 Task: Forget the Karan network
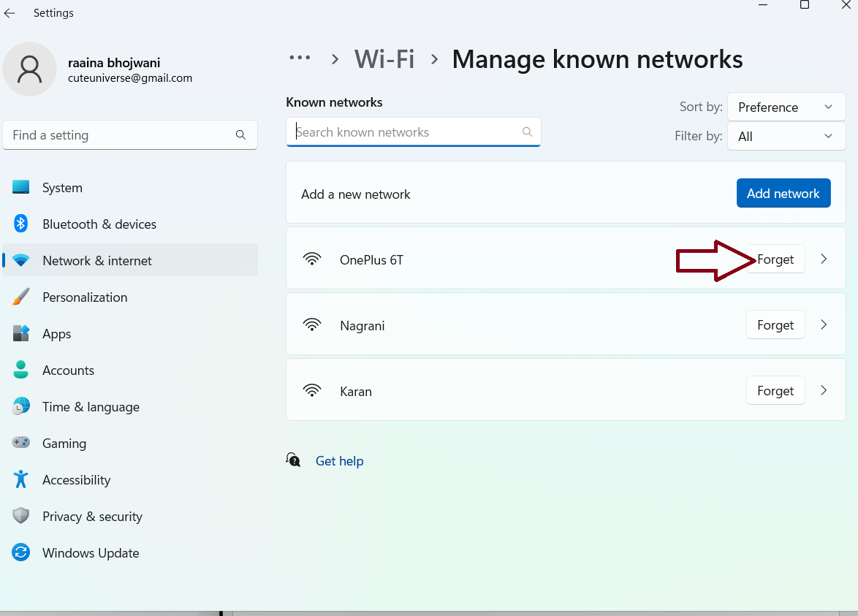[x=775, y=391]
